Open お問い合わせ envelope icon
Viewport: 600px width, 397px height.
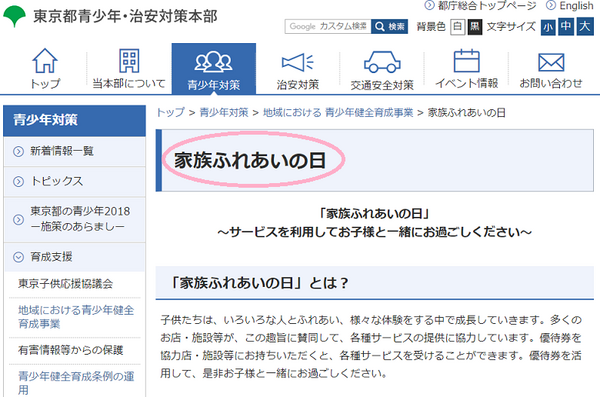(x=551, y=62)
